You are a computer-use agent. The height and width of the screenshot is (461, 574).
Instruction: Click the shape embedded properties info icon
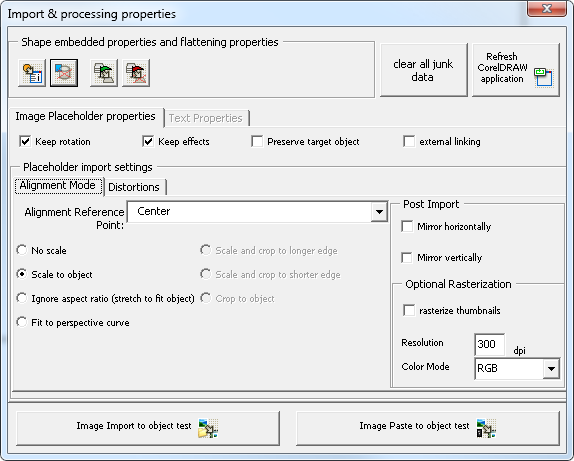pyautogui.click(x=32, y=73)
